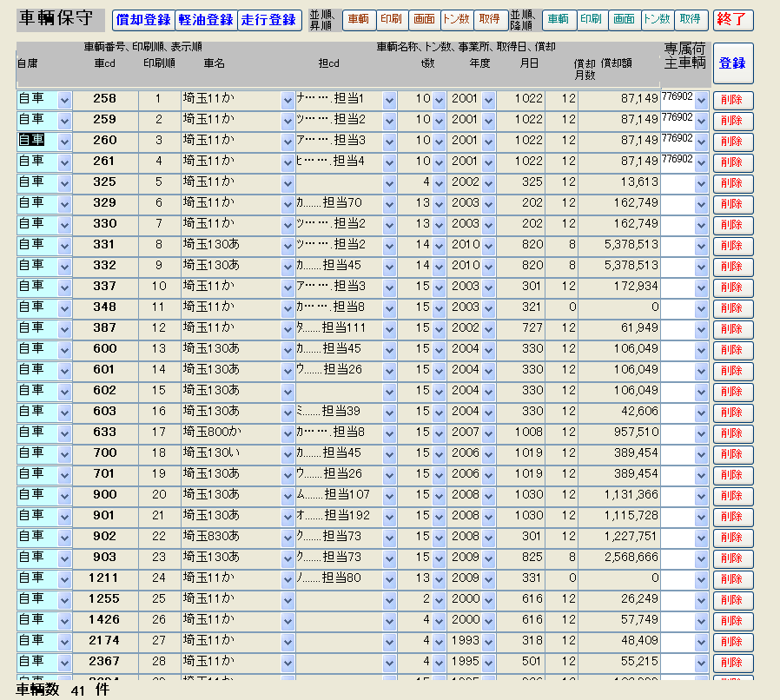The image size is (780, 700).
Task: Delete the row for vehicle 633
Action: [x=732, y=433]
